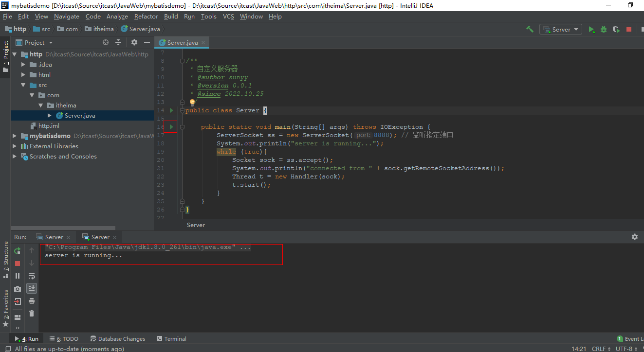Click the print icon in console toolbar
This screenshot has width=644, height=352.
coord(32,301)
